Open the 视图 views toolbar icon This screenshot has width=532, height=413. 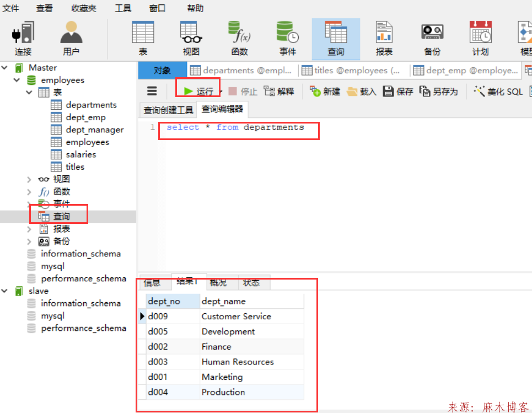pos(191,39)
